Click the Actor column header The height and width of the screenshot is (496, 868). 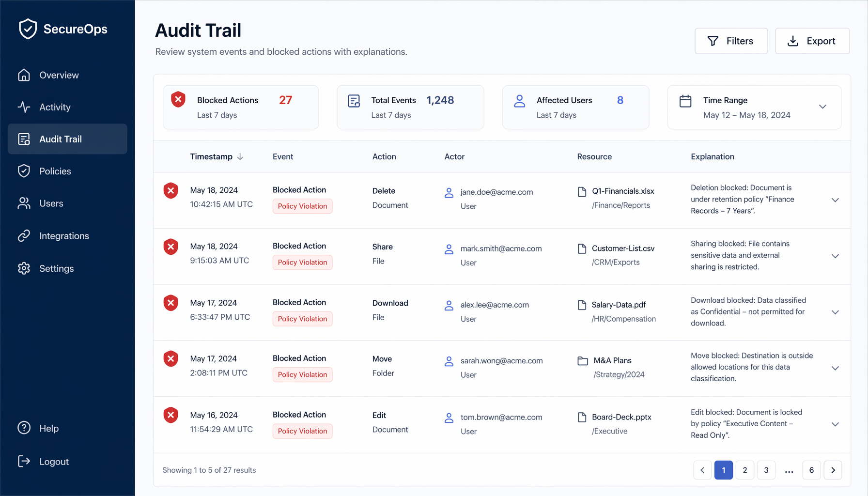(454, 156)
